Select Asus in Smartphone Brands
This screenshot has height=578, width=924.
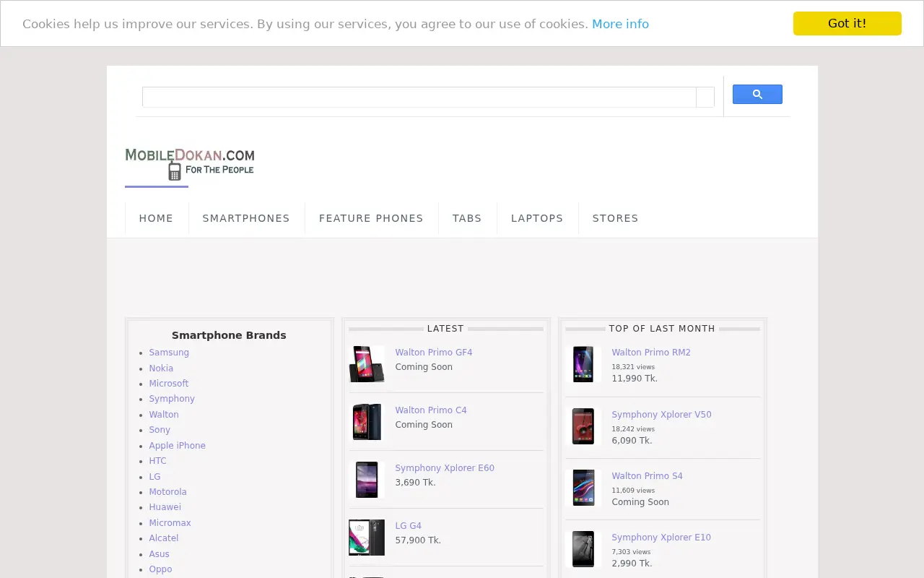click(160, 554)
